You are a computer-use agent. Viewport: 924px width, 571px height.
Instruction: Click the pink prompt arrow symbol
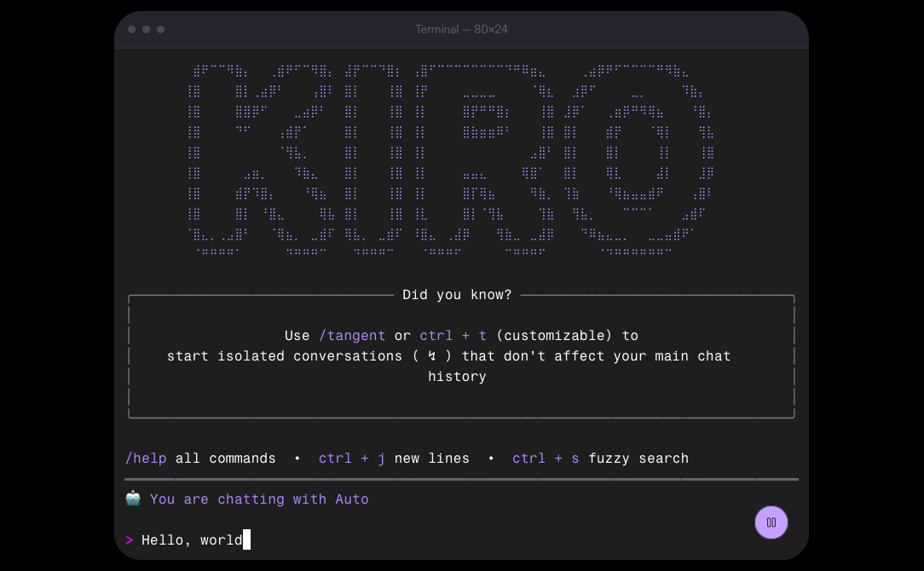130,540
